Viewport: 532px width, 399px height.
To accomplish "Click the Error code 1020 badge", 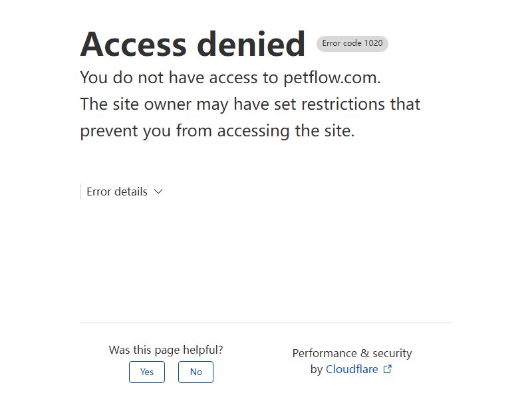I will pos(352,43).
